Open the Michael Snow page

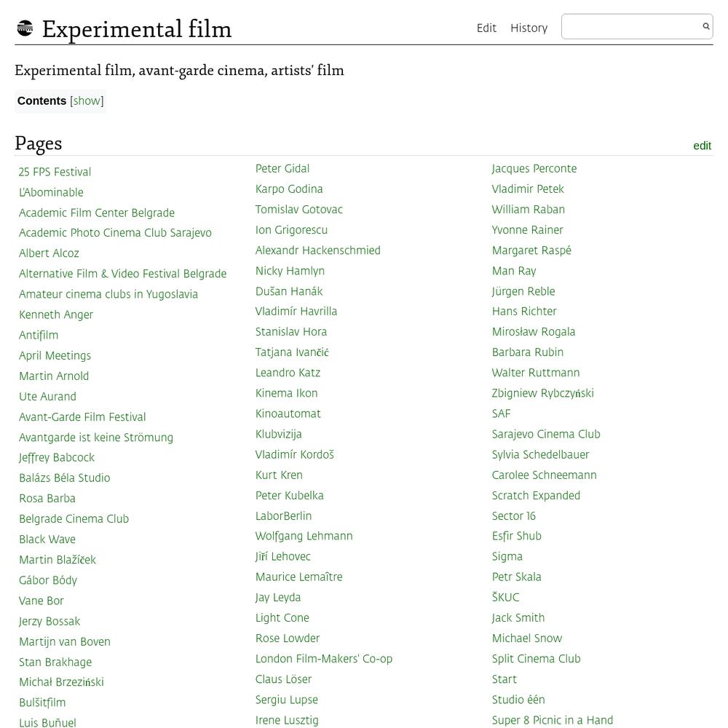coord(527,638)
